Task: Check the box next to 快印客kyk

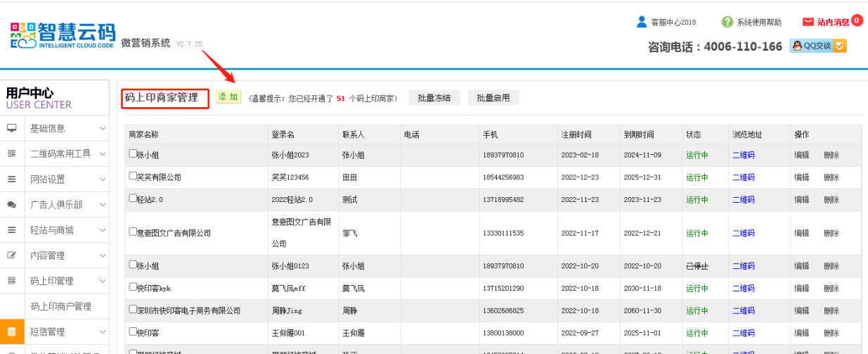Action: [x=133, y=287]
